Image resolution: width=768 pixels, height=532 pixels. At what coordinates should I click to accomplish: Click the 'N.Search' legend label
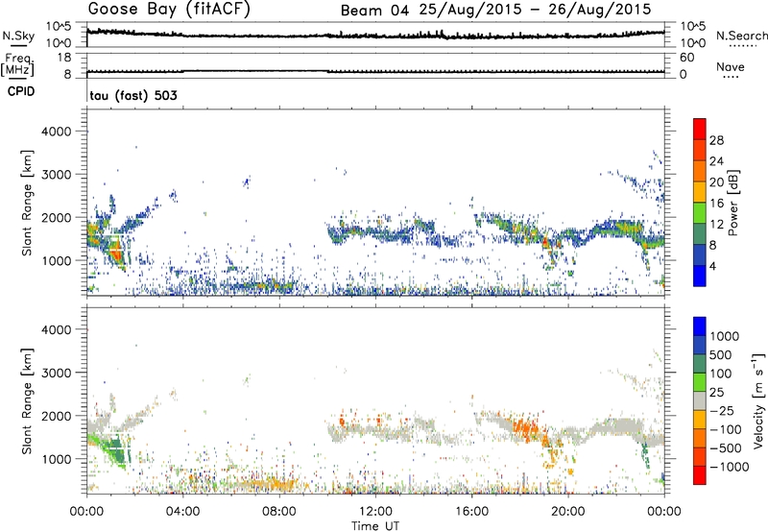(x=742, y=36)
